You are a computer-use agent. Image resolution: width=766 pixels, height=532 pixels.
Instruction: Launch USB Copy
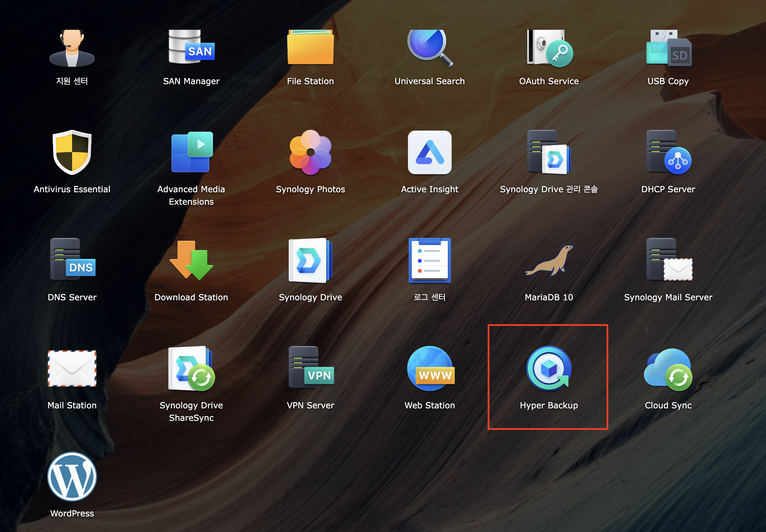tap(668, 48)
